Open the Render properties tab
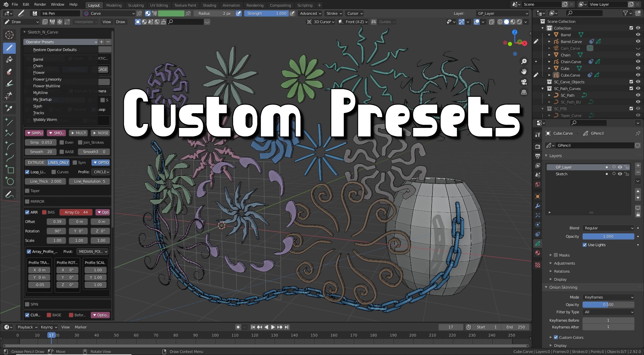This screenshot has height=355, width=644. (x=538, y=146)
